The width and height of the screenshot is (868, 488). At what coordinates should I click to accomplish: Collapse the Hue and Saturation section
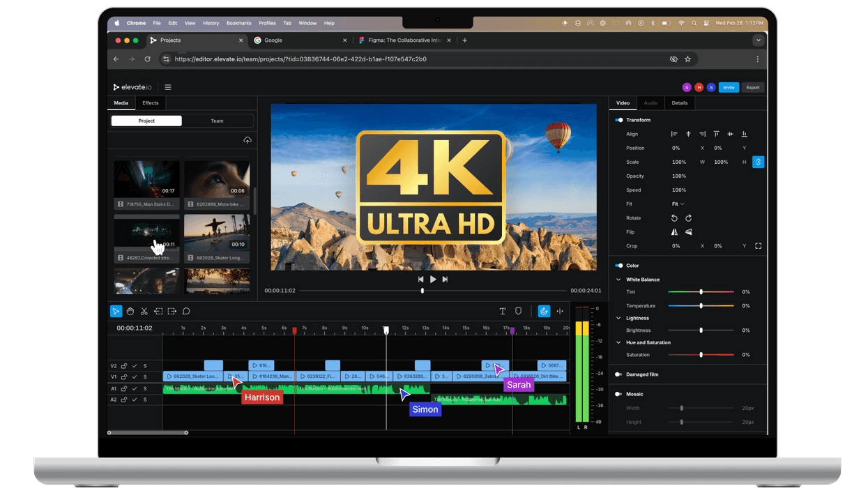tap(618, 342)
